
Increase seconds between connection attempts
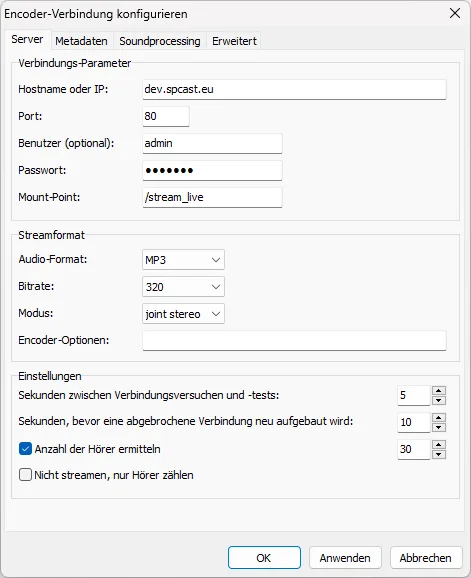[x=439, y=391]
